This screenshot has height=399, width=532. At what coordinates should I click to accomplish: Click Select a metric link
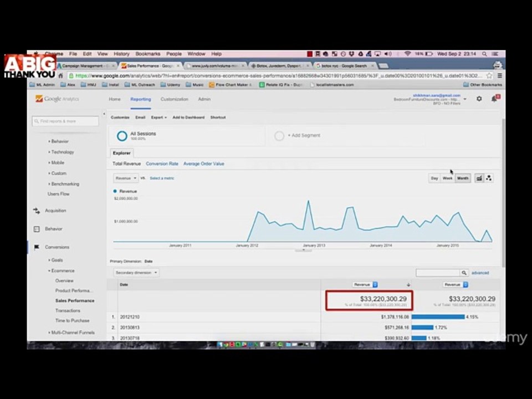point(162,178)
